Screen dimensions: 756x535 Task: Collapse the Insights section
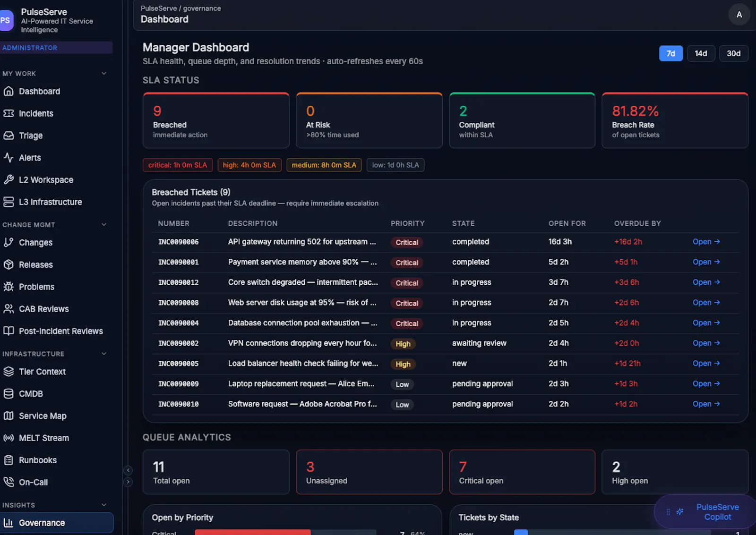pos(104,505)
